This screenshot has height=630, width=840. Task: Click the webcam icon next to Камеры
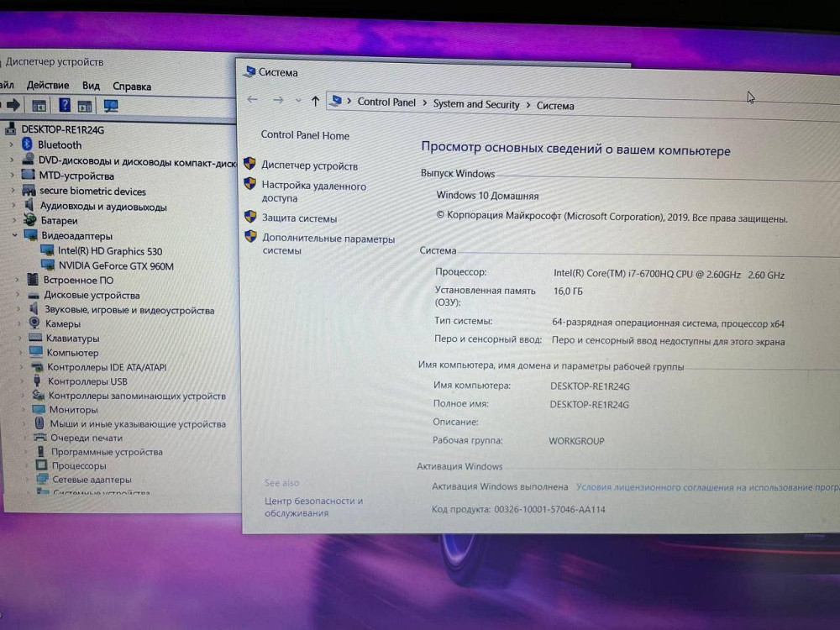coord(34,323)
